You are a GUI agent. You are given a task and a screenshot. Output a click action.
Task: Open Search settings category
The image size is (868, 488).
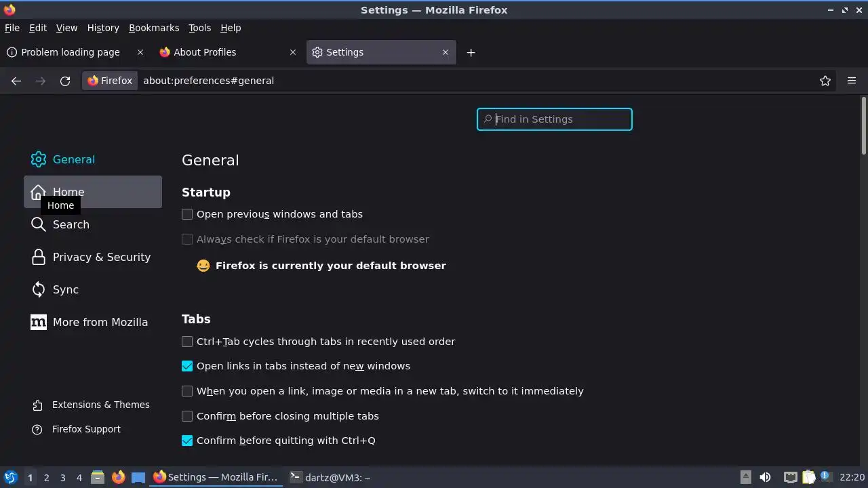(93, 224)
